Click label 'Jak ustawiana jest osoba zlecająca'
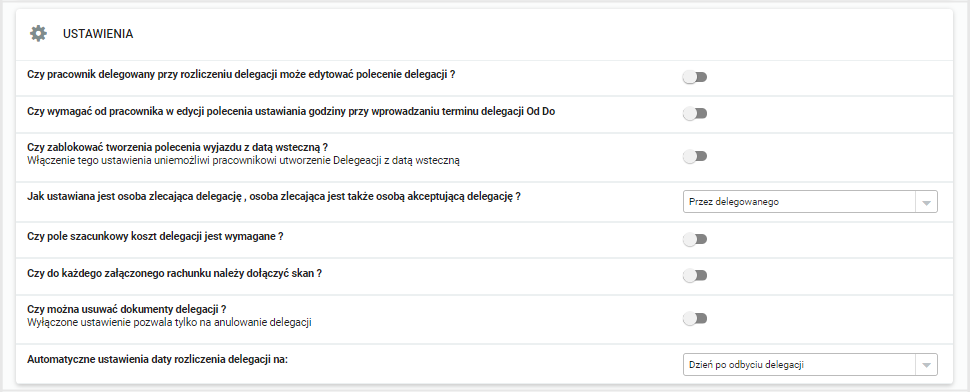This screenshot has height=392, width=970. click(274, 197)
